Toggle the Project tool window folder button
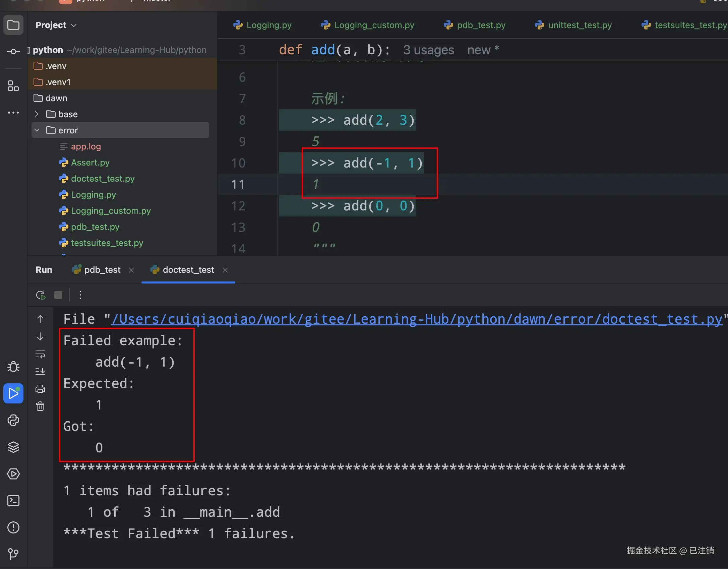This screenshot has height=569, width=728. point(13,25)
